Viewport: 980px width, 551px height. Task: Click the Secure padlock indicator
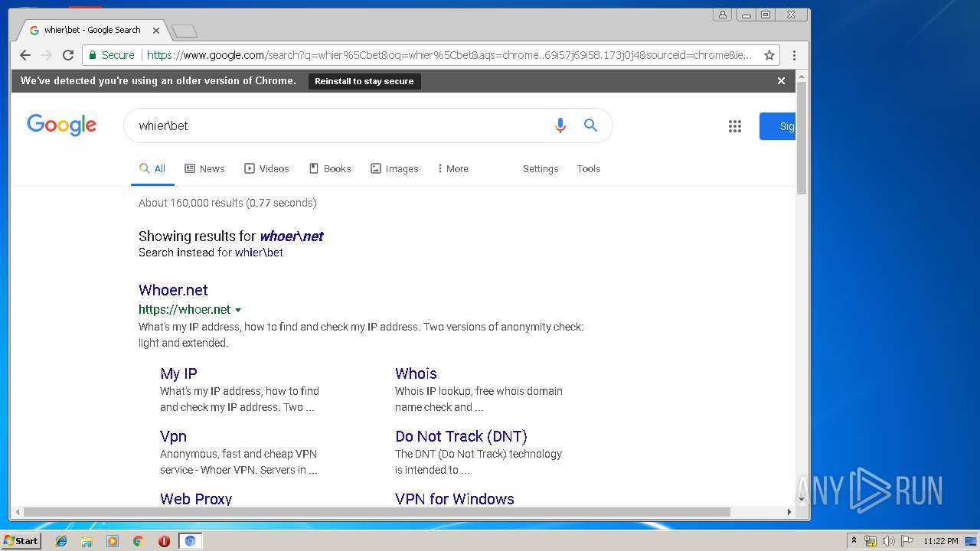click(111, 55)
